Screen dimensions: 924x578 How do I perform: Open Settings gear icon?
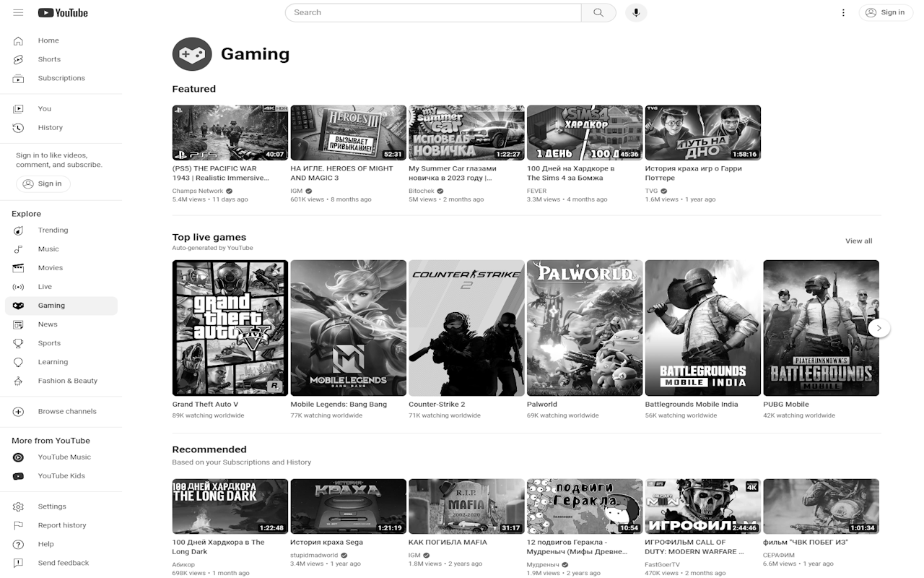[19, 506]
